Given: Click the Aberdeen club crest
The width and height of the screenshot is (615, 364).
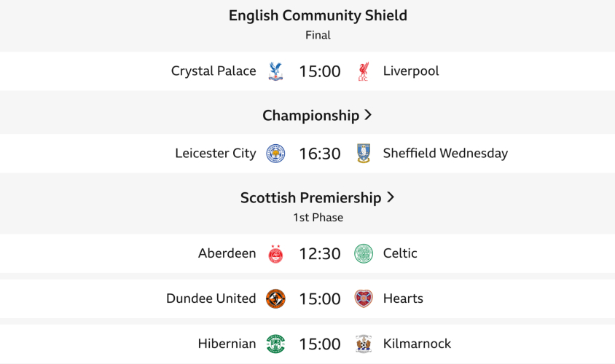Looking at the screenshot, I should (x=275, y=254).
